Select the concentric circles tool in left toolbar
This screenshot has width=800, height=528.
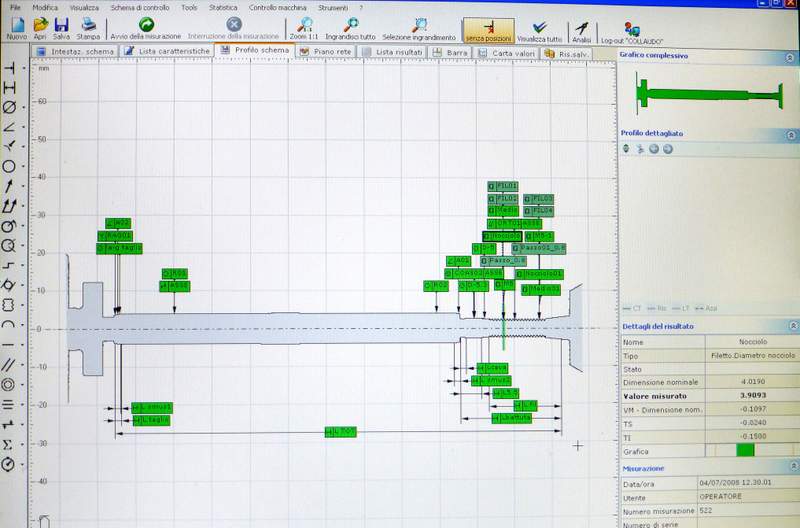[x=8, y=384]
